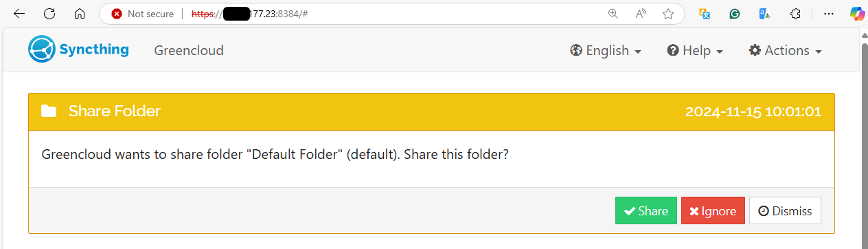Open the Grammarly extension icon

click(x=734, y=14)
